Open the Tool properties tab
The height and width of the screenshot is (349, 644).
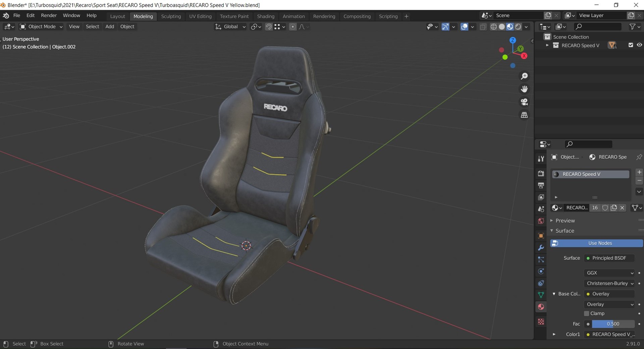tap(541, 159)
